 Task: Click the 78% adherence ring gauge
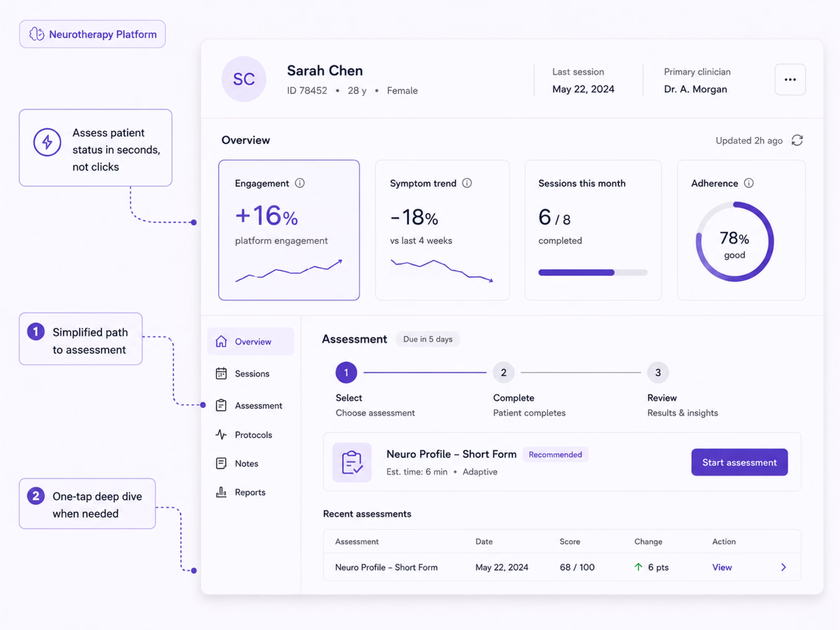point(734,242)
